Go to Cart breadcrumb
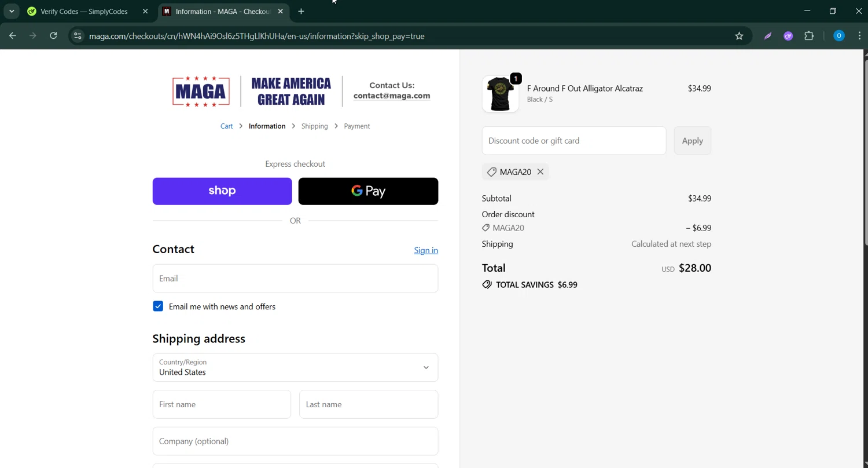868x468 pixels. (x=226, y=126)
